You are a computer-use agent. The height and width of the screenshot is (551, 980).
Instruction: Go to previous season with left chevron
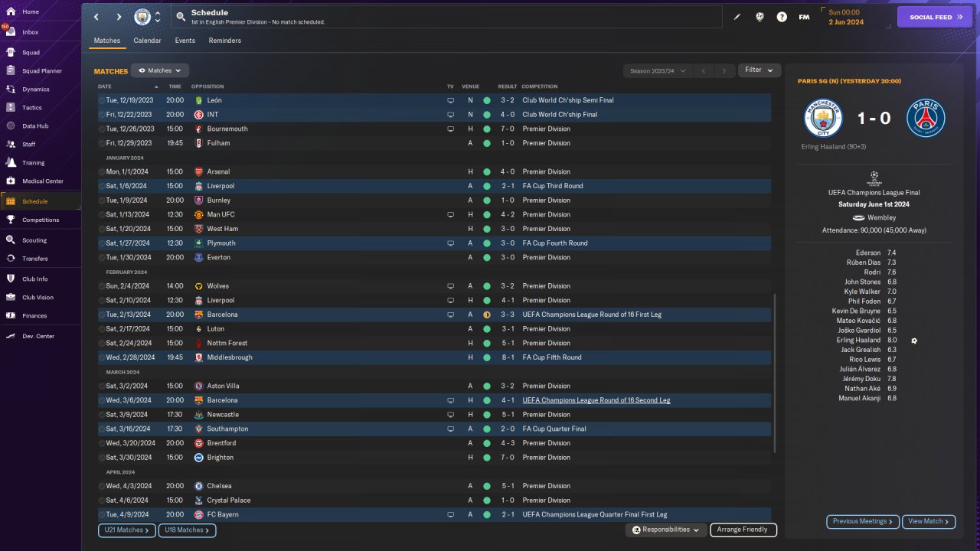(x=703, y=70)
